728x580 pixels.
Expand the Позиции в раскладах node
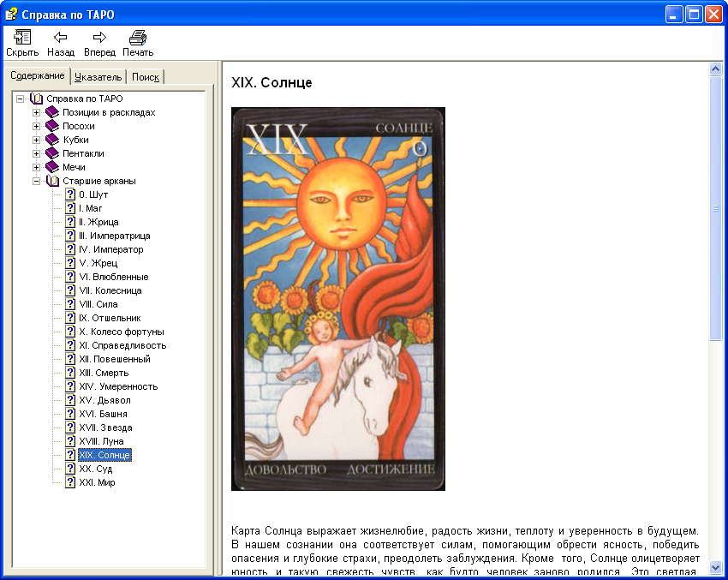[37, 112]
